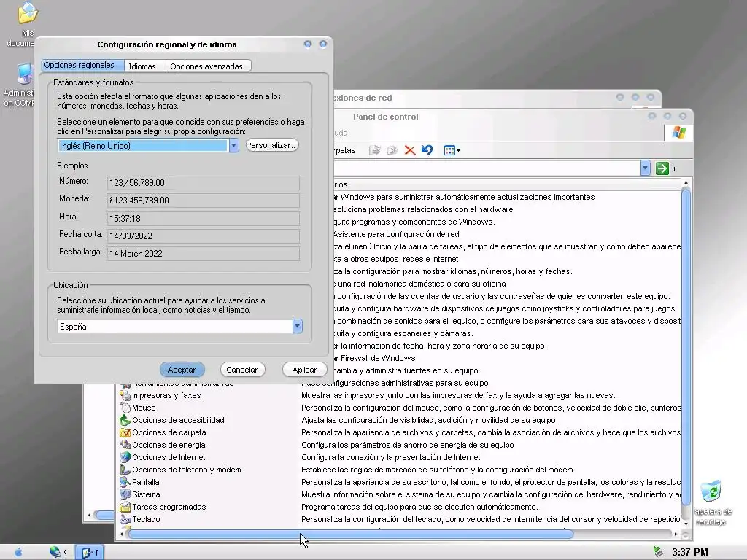Click the vertical scrollbar thumb in Panel de control

tap(686, 346)
